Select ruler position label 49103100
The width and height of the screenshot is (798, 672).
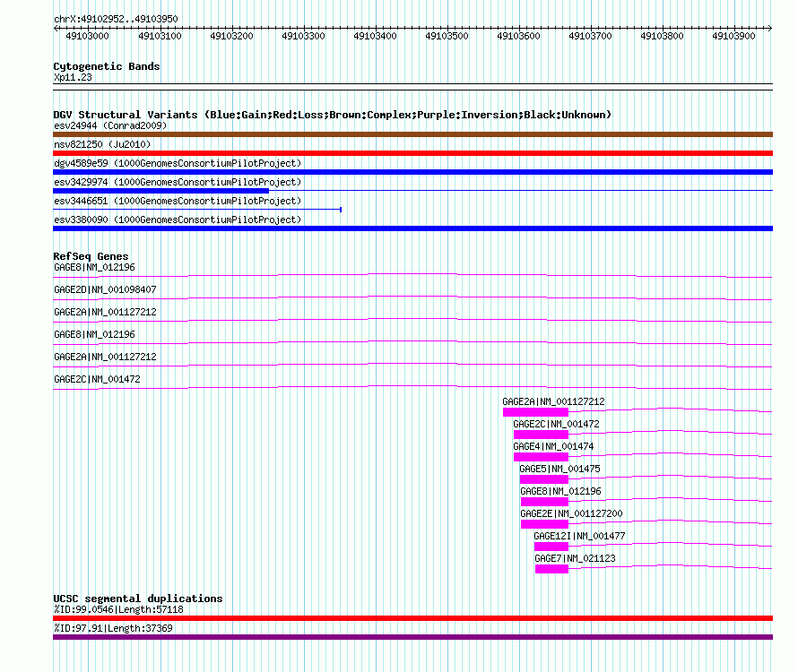tap(160, 36)
